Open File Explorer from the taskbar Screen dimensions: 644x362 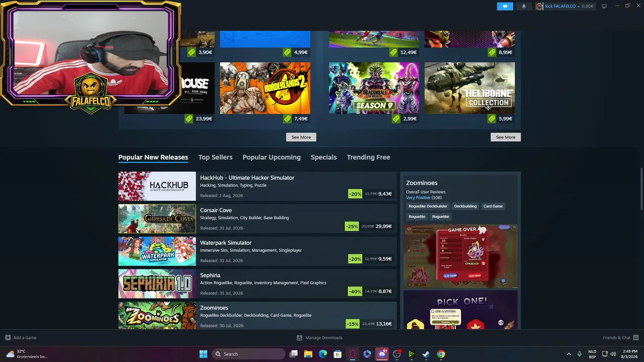308,354
